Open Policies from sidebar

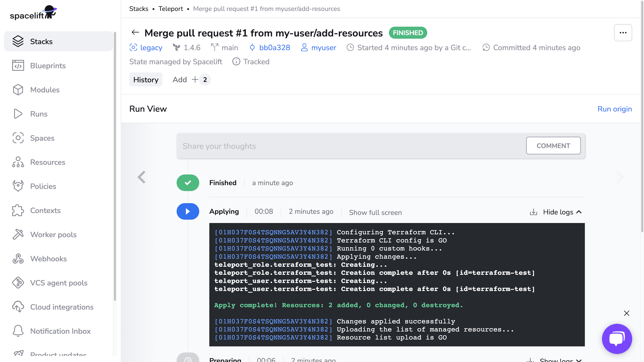[43, 186]
